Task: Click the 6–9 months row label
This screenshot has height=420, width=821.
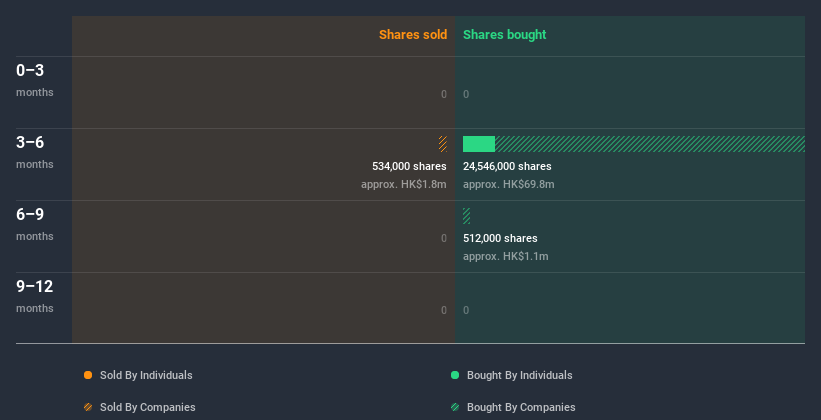Action: click(35, 224)
